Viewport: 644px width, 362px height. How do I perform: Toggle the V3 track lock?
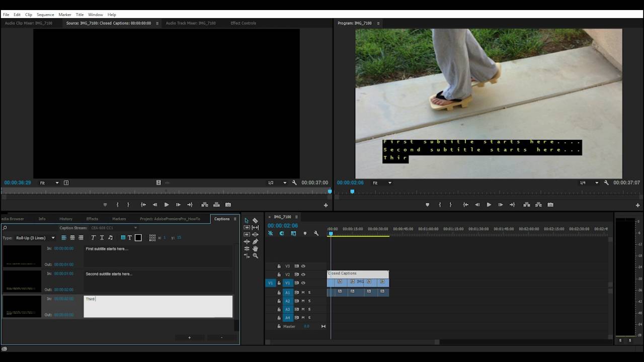click(279, 266)
